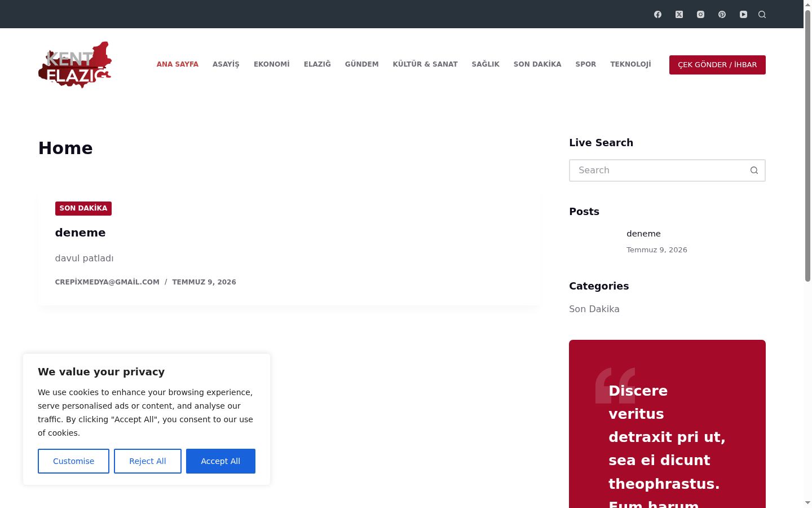Open deneme in sidebar Posts
The height and width of the screenshot is (508, 812).
643,234
